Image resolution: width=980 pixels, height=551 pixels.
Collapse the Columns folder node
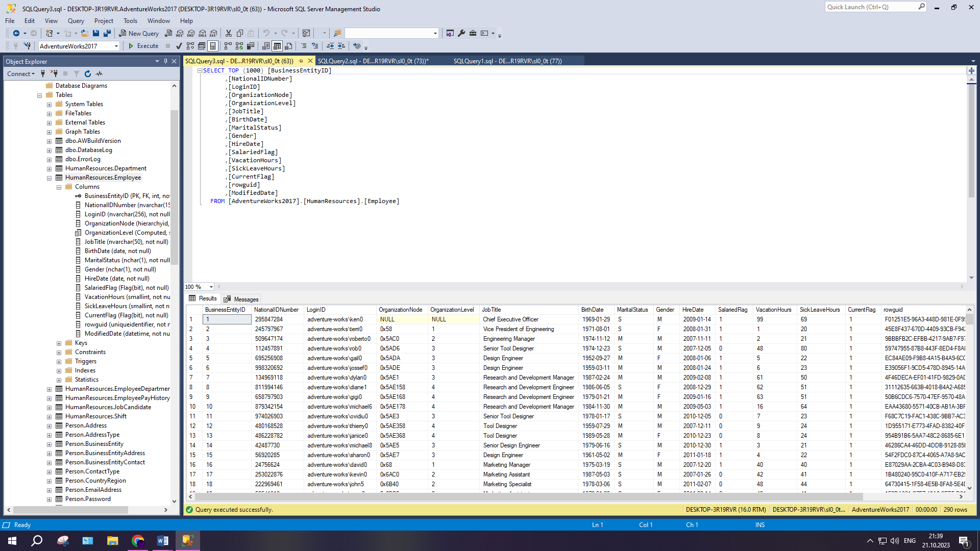pos(59,187)
